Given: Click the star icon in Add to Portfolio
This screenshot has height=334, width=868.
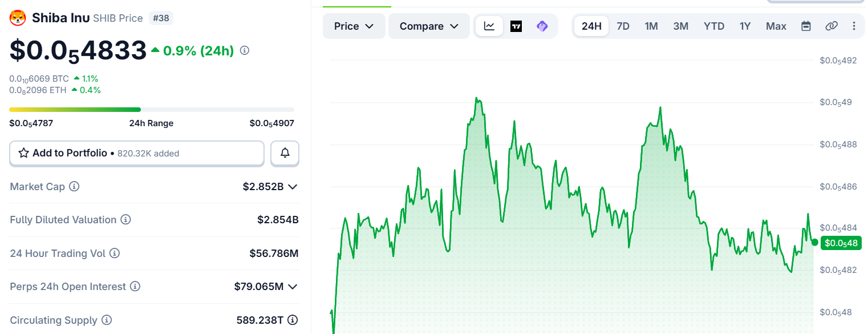Looking at the screenshot, I should (24, 153).
